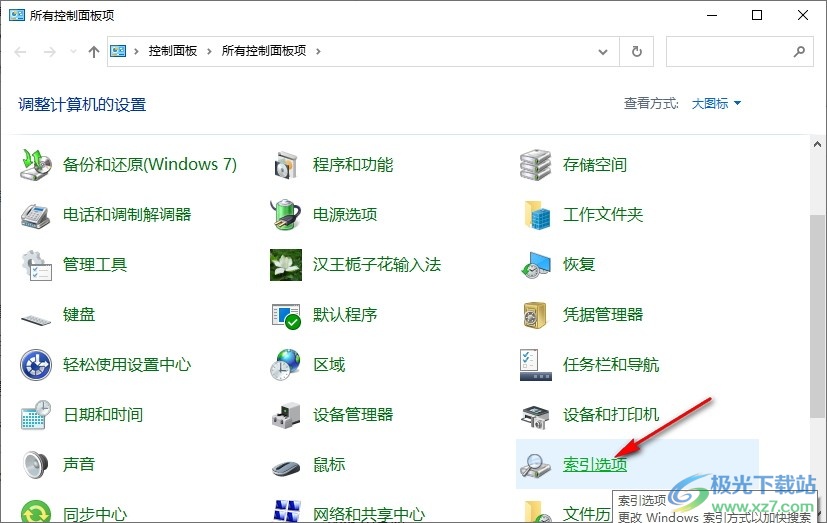827x523 pixels.
Task: Open 日期和时间 link
Action: pyautogui.click(x=103, y=414)
